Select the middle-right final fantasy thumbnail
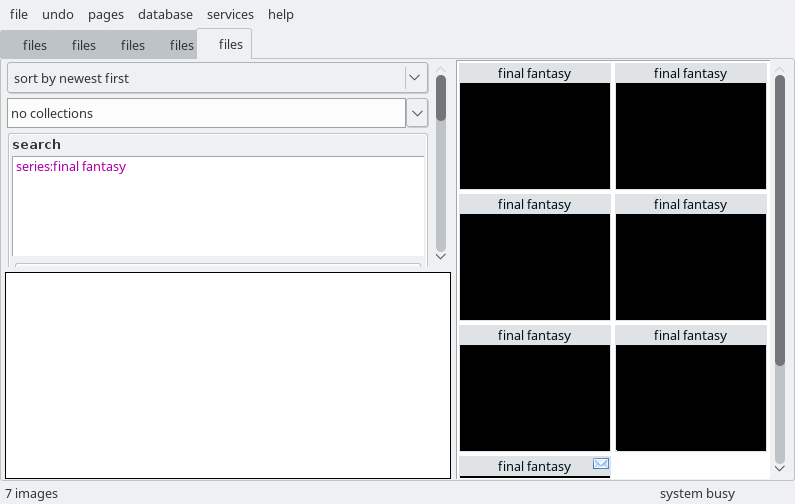This screenshot has width=795, height=504. [x=691, y=257]
